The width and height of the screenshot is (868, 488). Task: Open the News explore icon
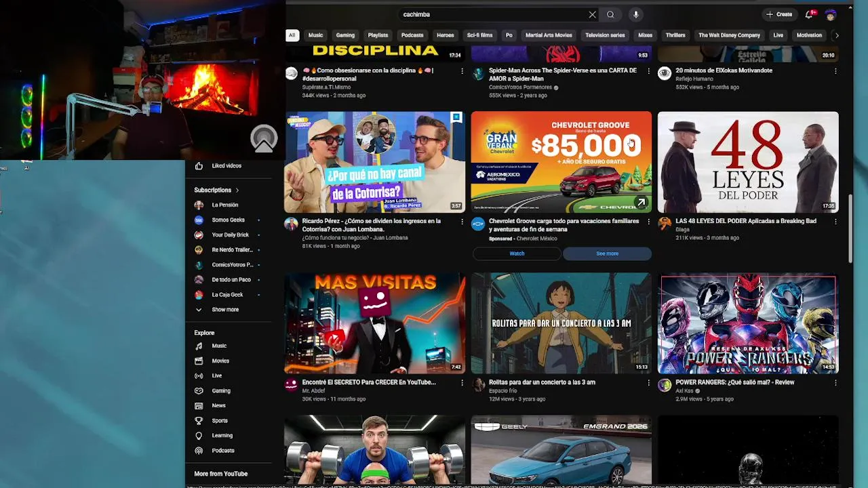pyautogui.click(x=199, y=406)
